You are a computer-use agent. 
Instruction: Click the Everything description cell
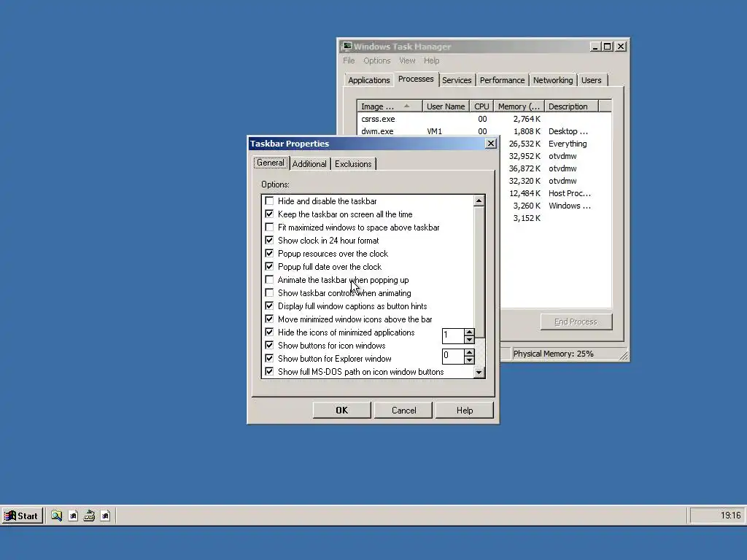pos(568,144)
